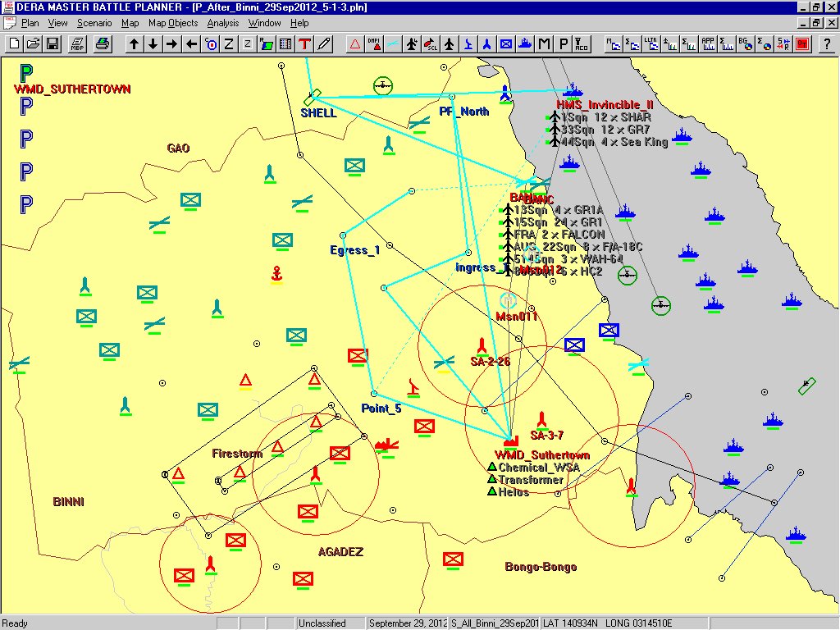The width and height of the screenshot is (840, 630).
Task: Open the Analysis menu
Action: (x=223, y=23)
